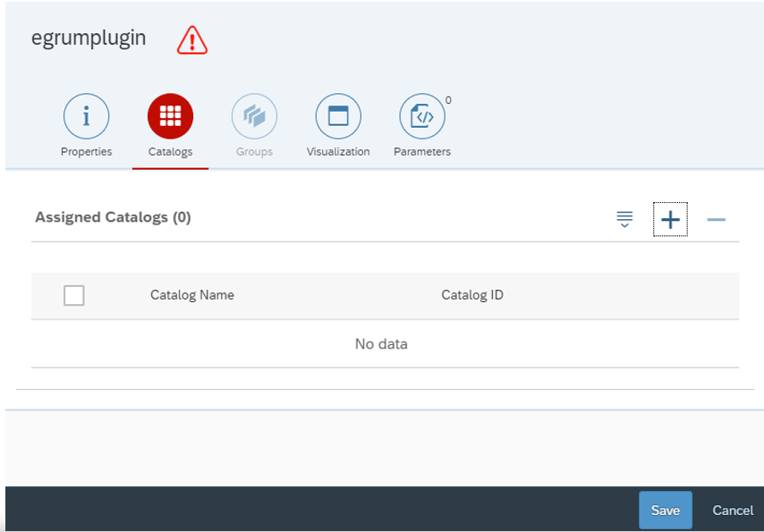Switch to the Catalogs tab label

[x=171, y=151]
